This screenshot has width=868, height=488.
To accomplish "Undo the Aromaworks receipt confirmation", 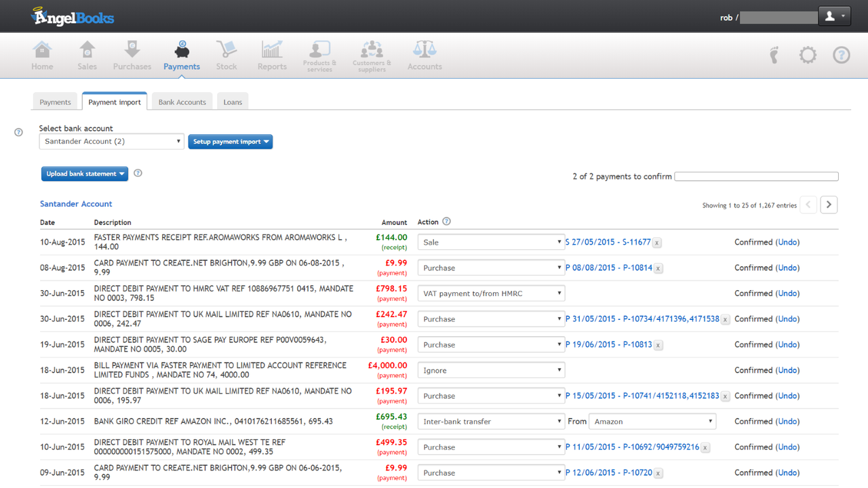I will (x=787, y=242).
